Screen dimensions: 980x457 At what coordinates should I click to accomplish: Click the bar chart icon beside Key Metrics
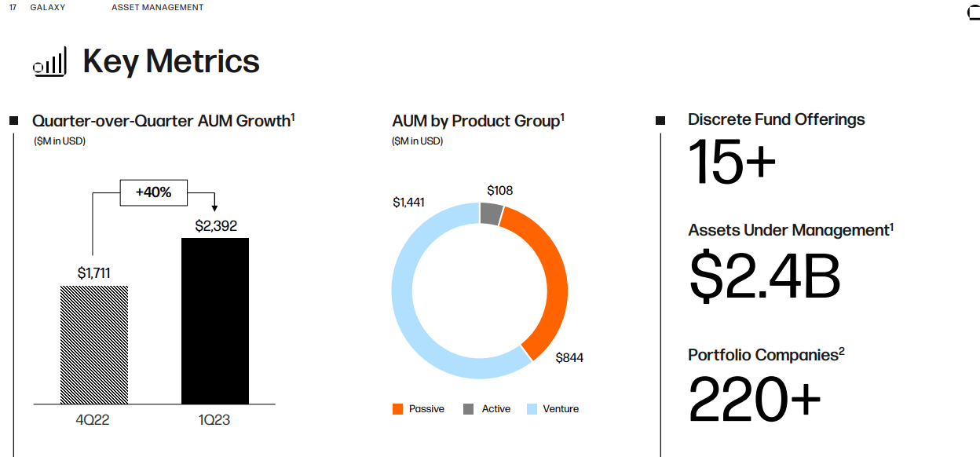click(x=49, y=62)
